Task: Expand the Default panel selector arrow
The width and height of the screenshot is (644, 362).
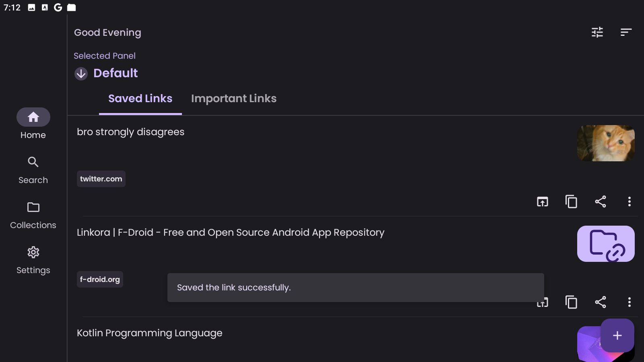Action: (81, 74)
